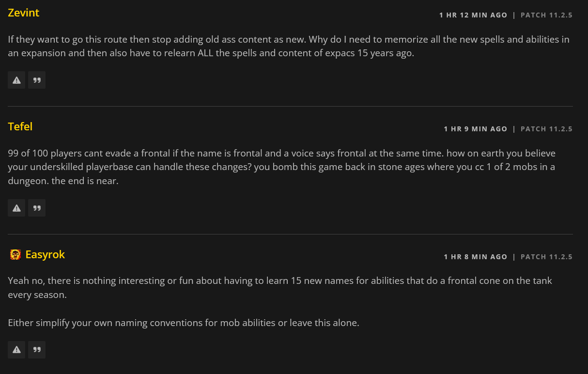
Task: Select Patch 11.2.5 label on Zevint's comment
Action: [546, 15]
